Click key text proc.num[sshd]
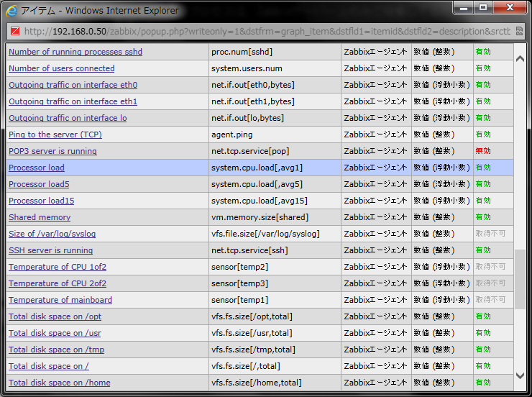The height and width of the screenshot is (397, 532). click(242, 52)
